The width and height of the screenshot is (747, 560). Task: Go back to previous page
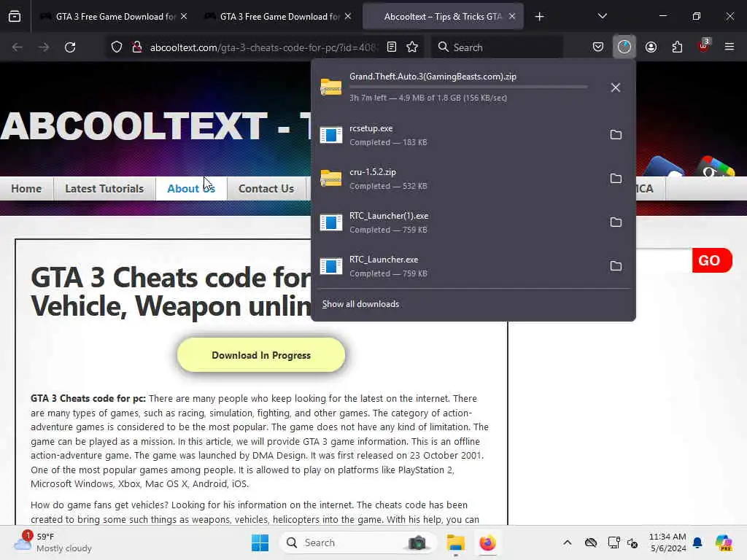click(18, 47)
